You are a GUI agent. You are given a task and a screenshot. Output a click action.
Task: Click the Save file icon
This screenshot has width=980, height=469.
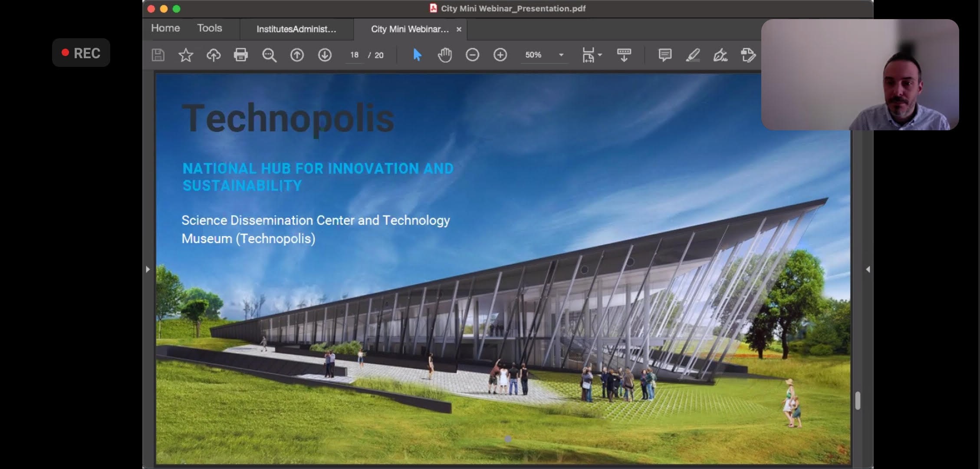(158, 55)
